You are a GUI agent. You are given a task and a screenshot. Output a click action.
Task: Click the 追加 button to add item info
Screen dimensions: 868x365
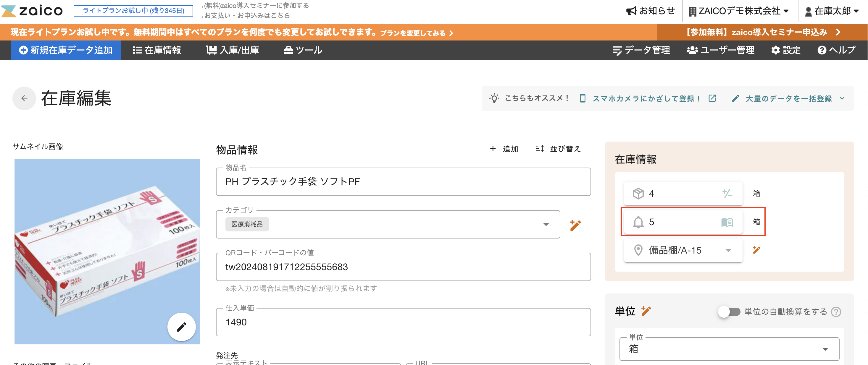[x=504, y=148]
